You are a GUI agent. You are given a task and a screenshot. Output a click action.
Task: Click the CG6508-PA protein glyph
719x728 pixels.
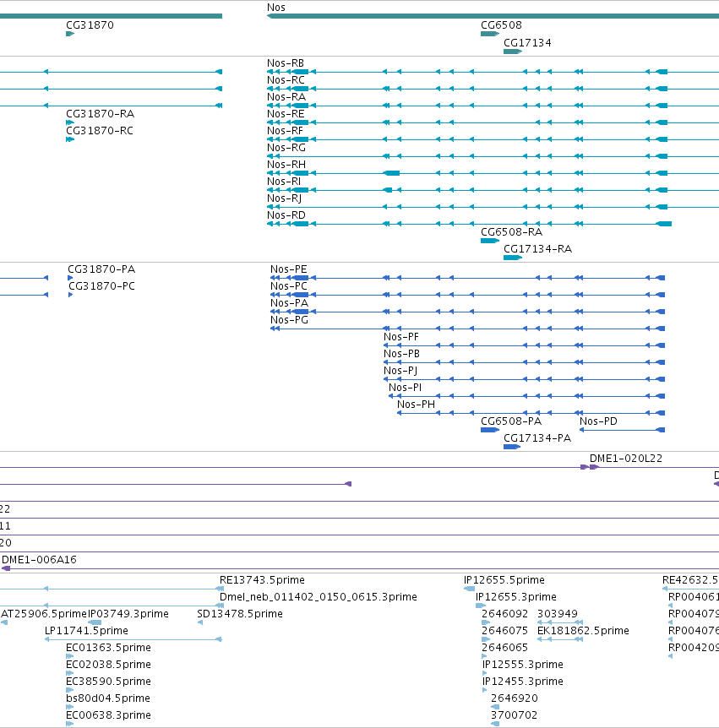pos(490,430)
